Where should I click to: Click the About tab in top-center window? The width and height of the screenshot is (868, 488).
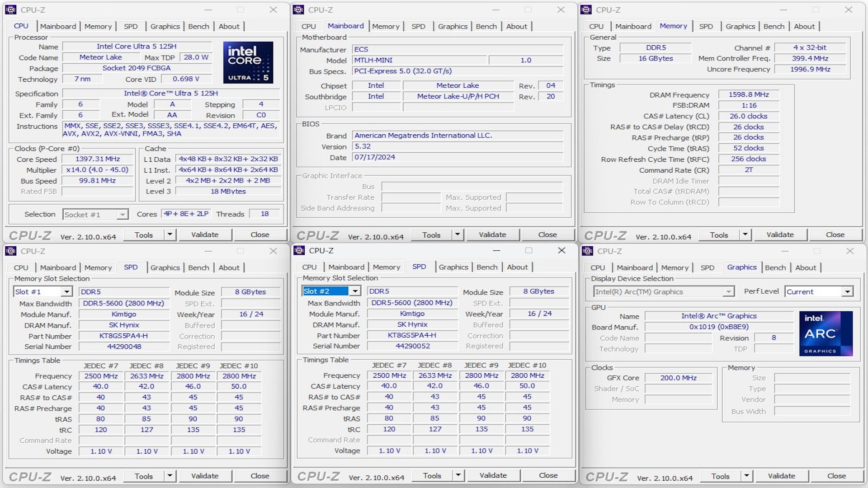(516, 26)
